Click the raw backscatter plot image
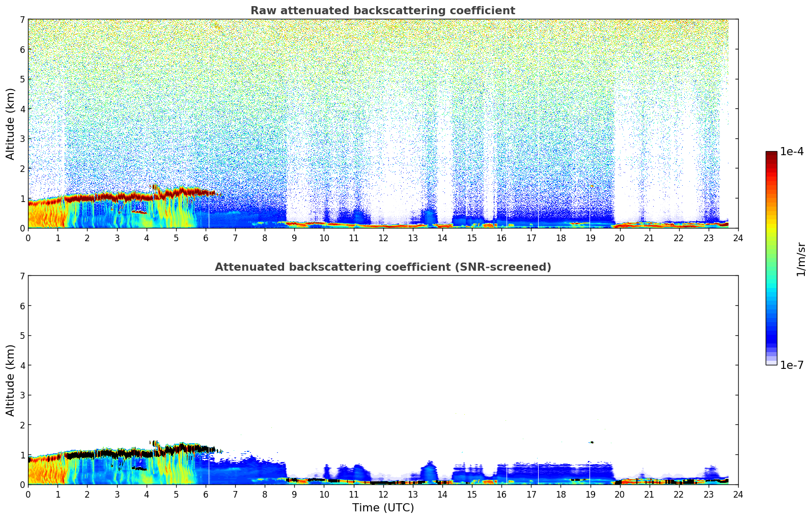The width and height of the screenshot is (812, 519). (383, 124)
